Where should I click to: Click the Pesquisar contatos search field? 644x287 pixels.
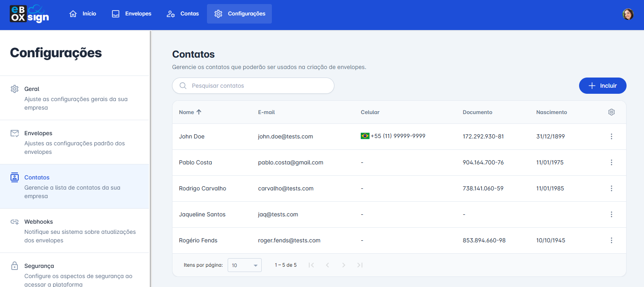click(253, 86)
